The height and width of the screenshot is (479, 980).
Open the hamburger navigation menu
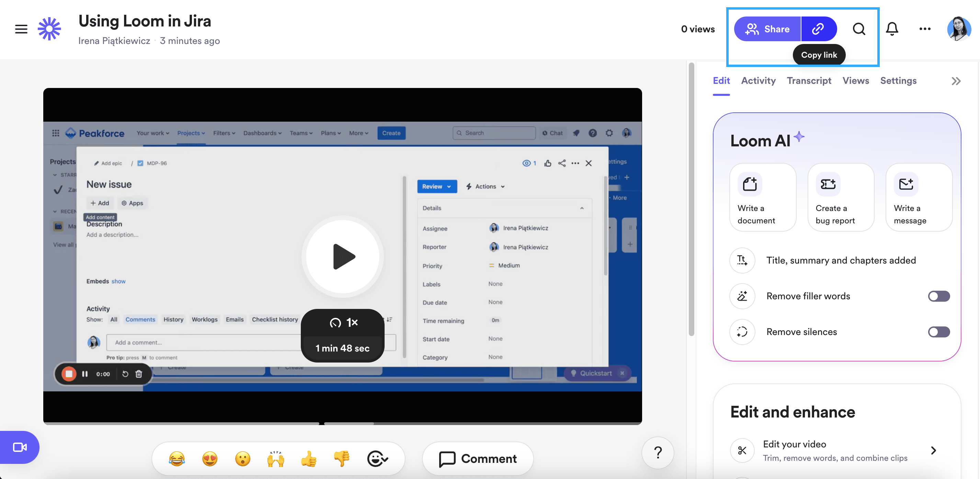(x=21, y=29)
